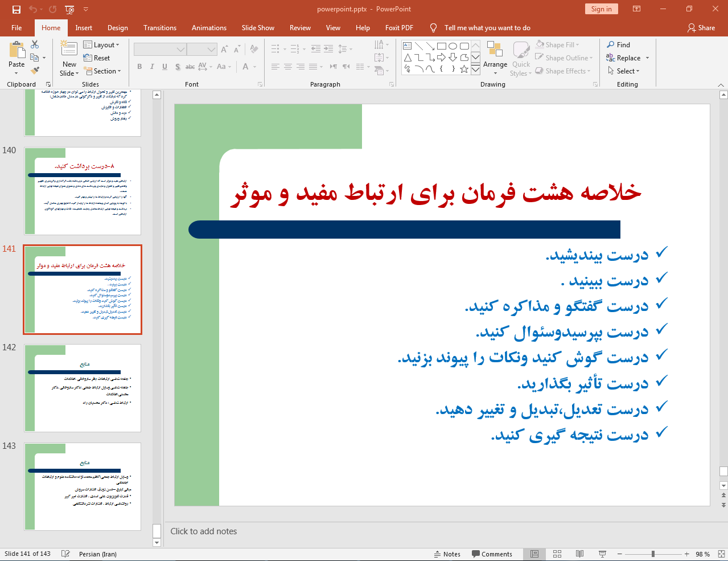Image resolution: width=728 pixels, height=561 pixels.
Task: Click the Clear All Formatting icon
Action: [x=254, y=50]
